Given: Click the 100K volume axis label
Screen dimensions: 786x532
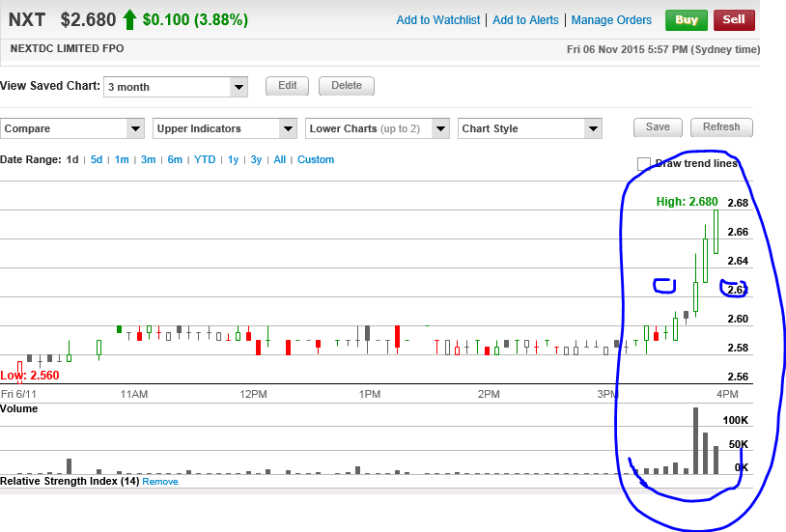Looking at the screenshot, I should coord(735,420).
